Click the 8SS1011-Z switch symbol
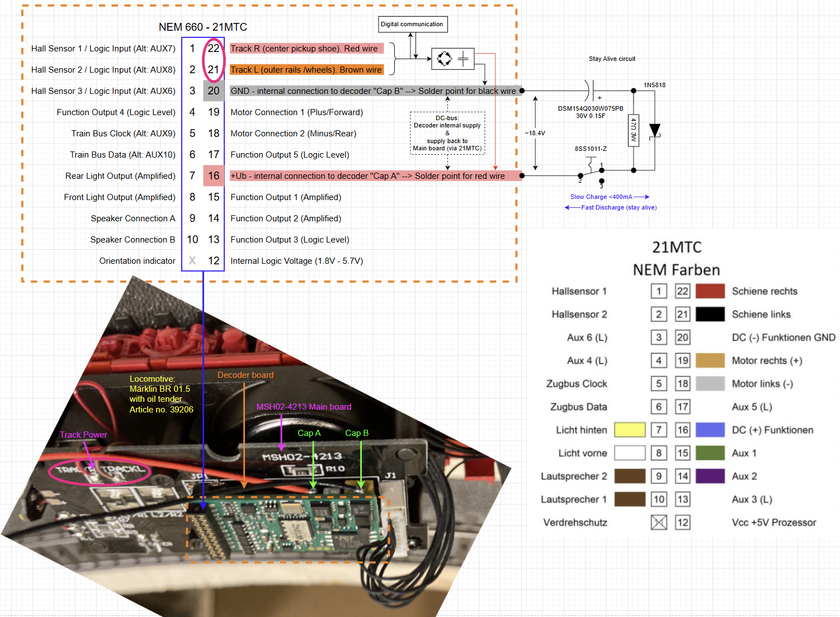Screen dimensions: 840x617 591,167
